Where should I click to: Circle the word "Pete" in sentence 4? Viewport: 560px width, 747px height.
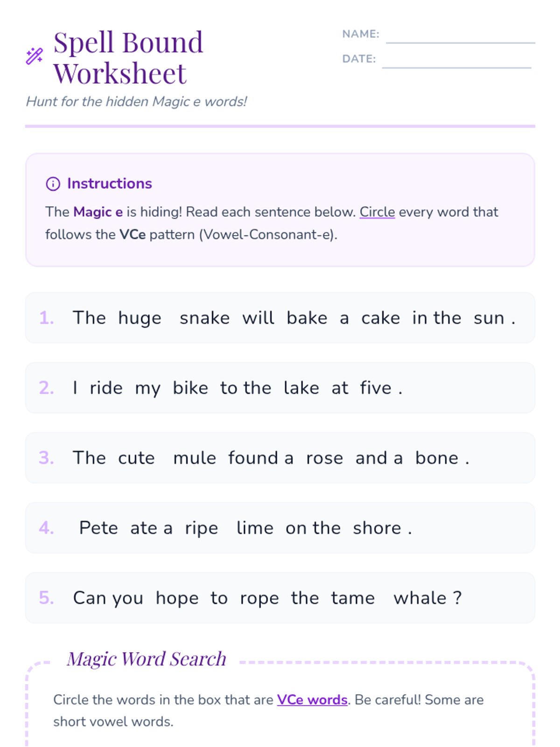98,528
